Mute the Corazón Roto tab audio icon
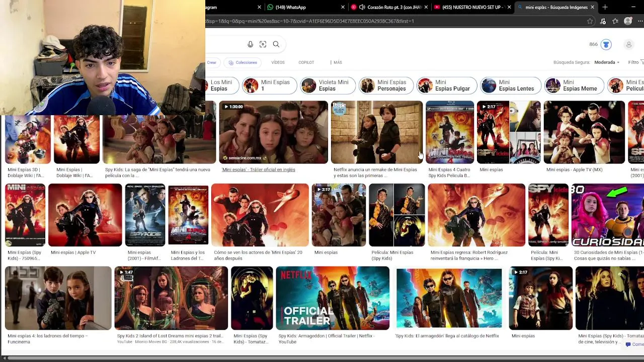This screenshot has width=644, height=362. [362, 7]
